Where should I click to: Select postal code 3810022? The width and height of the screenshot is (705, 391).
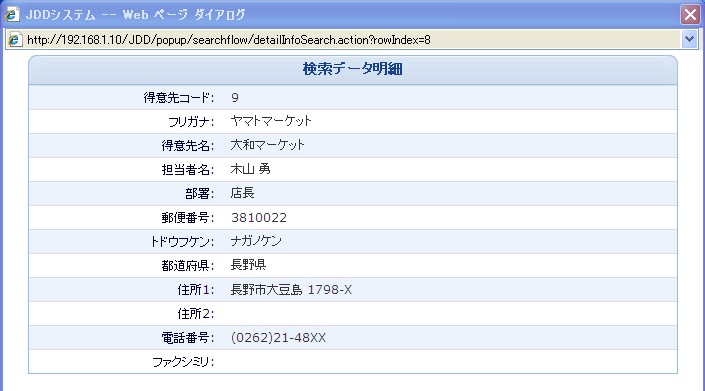coord(259,218)
